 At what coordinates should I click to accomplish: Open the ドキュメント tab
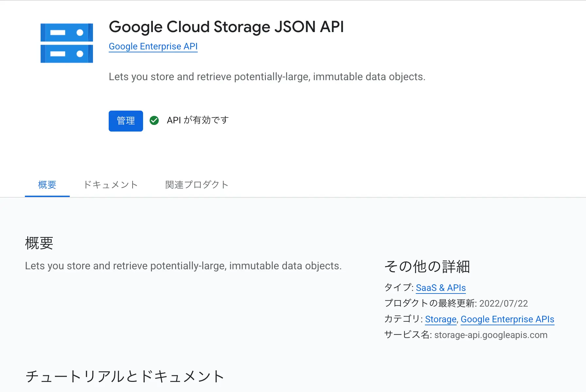click(111, 185)
